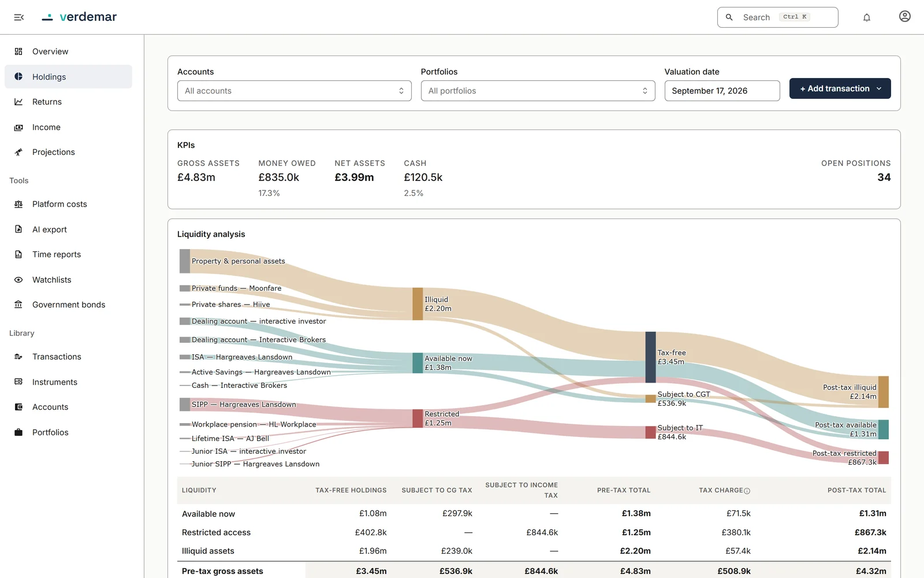Click Add transaction button

pyautogui.click(x=840, y=88)
